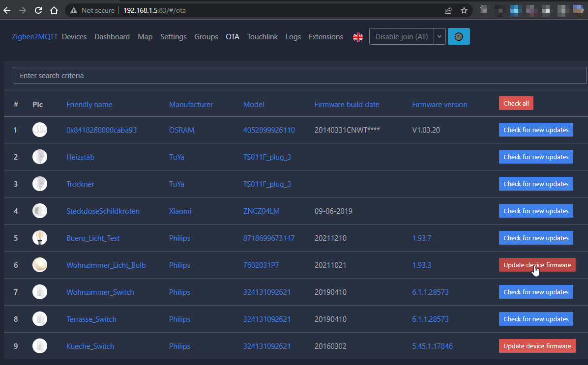Bookmark this page with the star icon
The height and width of the screenshot is (365, 588).
coord(464,10)
